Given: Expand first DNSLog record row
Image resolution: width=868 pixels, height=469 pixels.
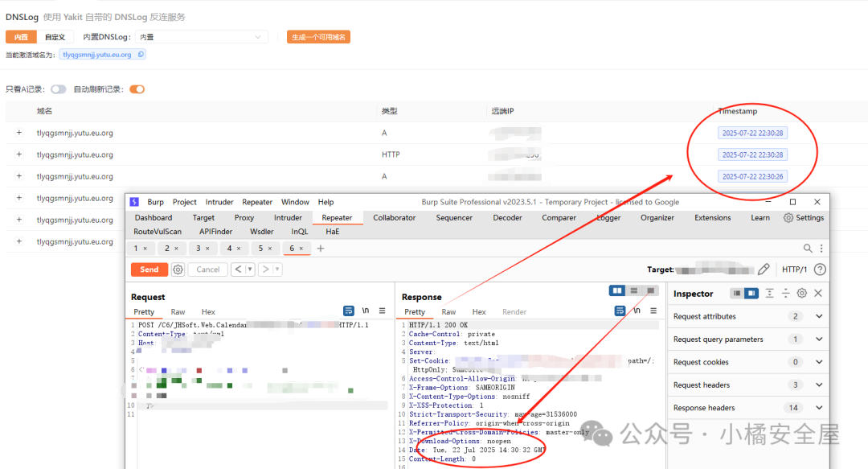Looking at the screenshot, I should pyautogui.click(x=19, y=133).
